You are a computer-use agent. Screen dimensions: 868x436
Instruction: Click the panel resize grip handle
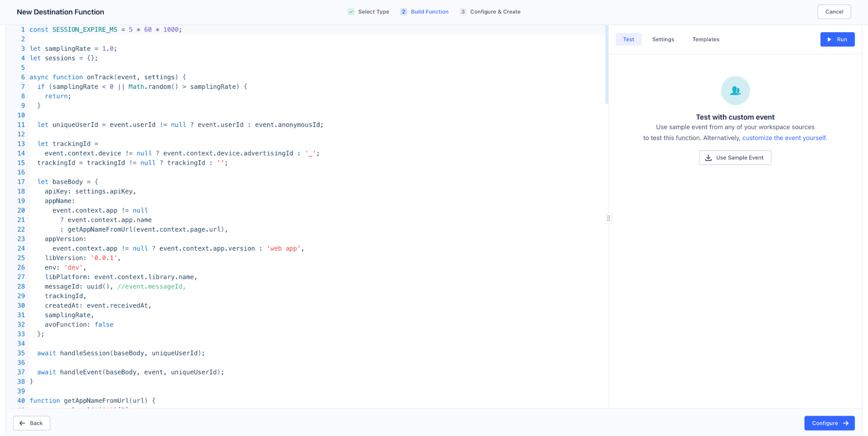(609, 218)
